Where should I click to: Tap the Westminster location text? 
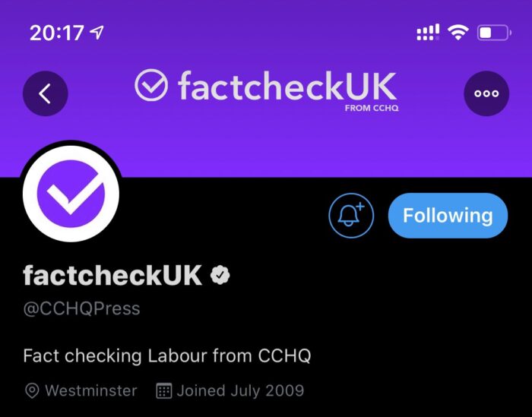91,390
